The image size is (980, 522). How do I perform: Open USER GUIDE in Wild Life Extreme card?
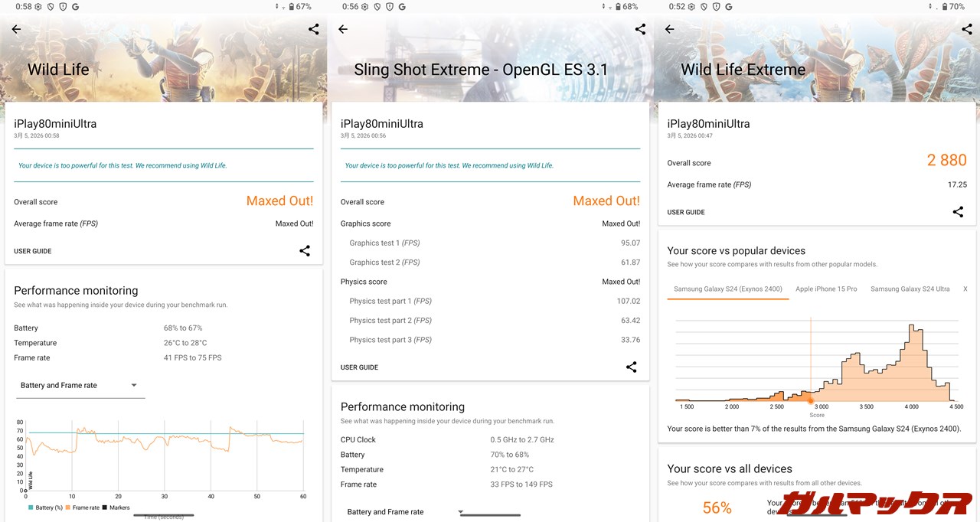(686, 212)
